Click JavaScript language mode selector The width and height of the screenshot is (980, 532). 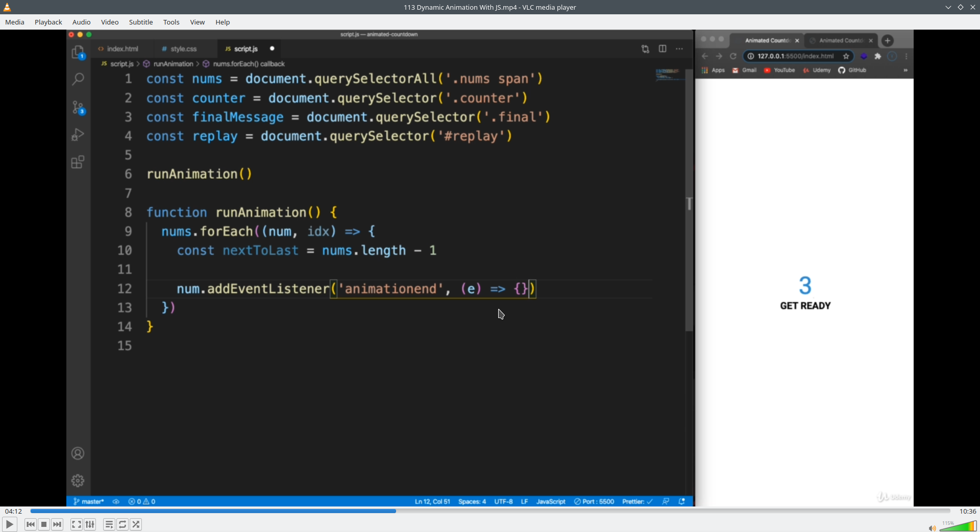(551, 501)
